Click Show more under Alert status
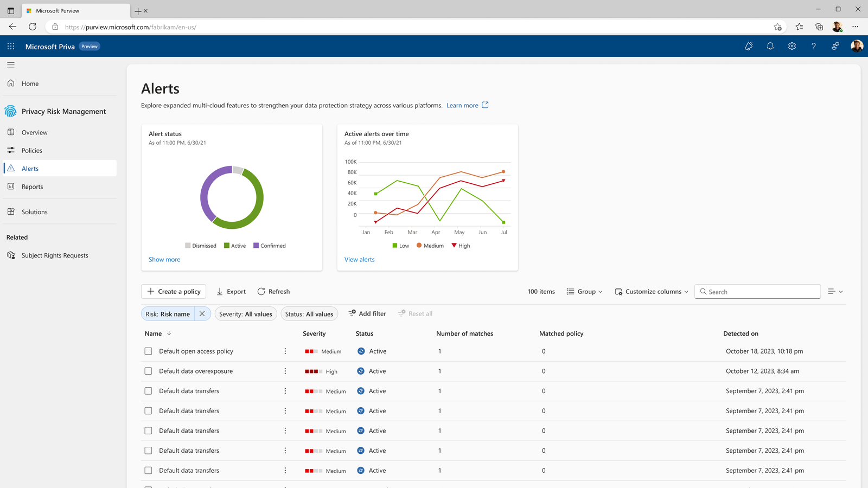The width and height of the screenshot is (868, 488). (x=164, y=260)
